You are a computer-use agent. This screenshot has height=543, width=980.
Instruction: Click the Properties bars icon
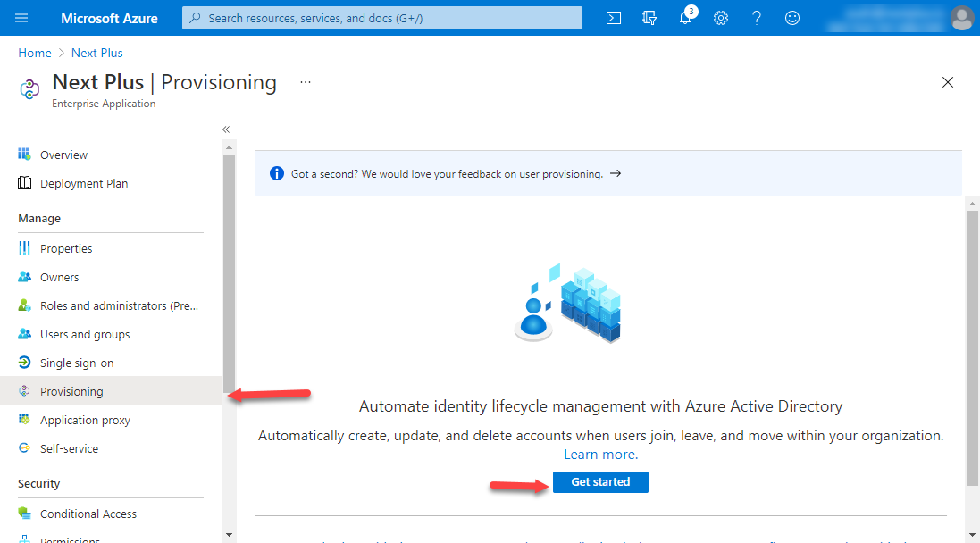24,248
